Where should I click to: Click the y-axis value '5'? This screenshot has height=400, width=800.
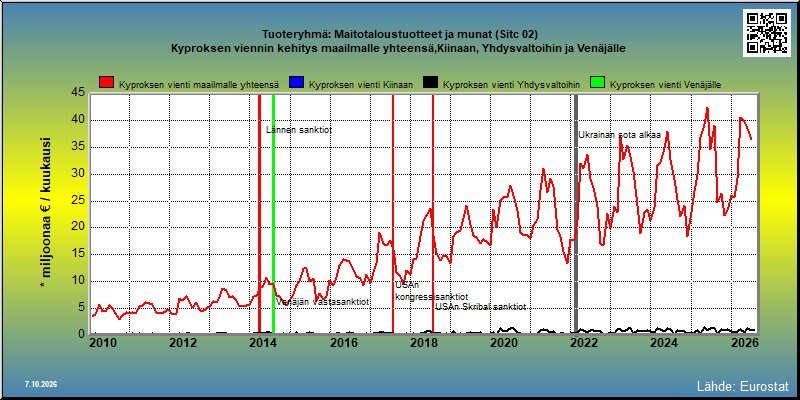pos(82,307)
